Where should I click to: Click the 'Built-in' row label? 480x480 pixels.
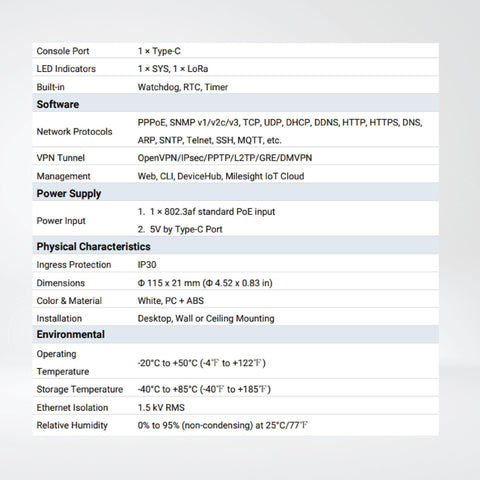50,87
